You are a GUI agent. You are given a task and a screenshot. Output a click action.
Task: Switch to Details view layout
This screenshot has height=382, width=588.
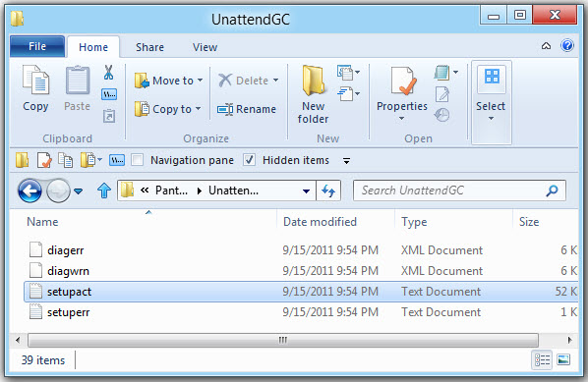[542, 360]
